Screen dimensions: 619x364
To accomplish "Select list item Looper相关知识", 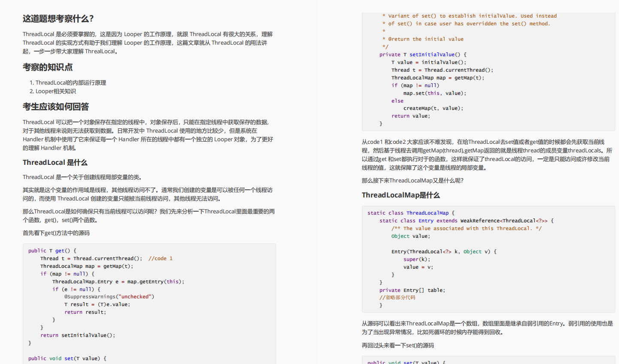I will tap(56, 91).
